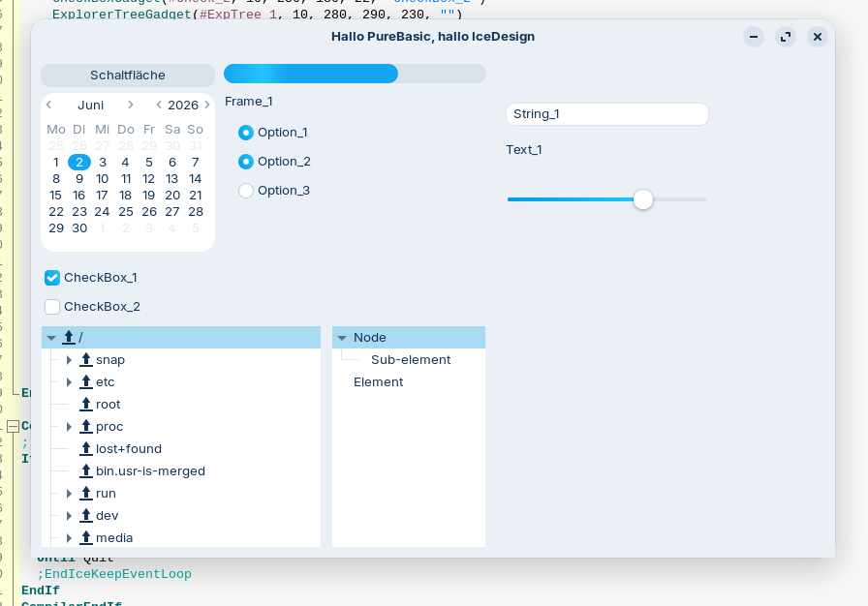This screenshot has height=606, width=868.
Task: Select Option_3 radio button
Action: (246, 191)
